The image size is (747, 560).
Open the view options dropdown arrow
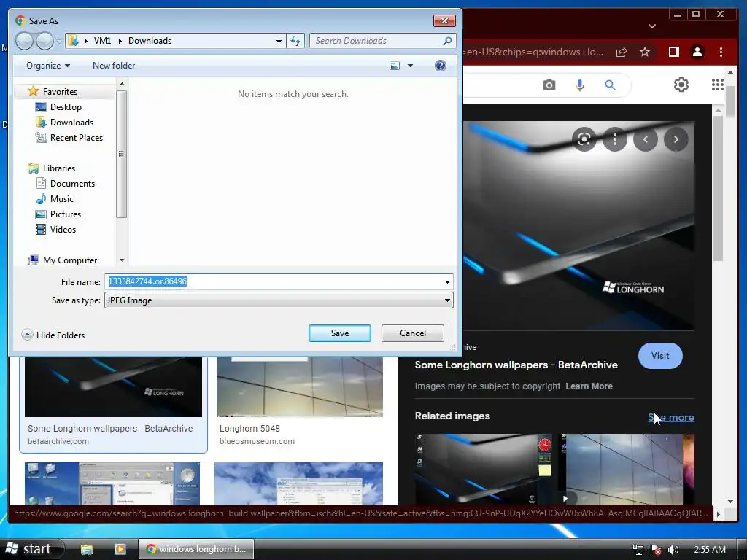coord(410,65)
